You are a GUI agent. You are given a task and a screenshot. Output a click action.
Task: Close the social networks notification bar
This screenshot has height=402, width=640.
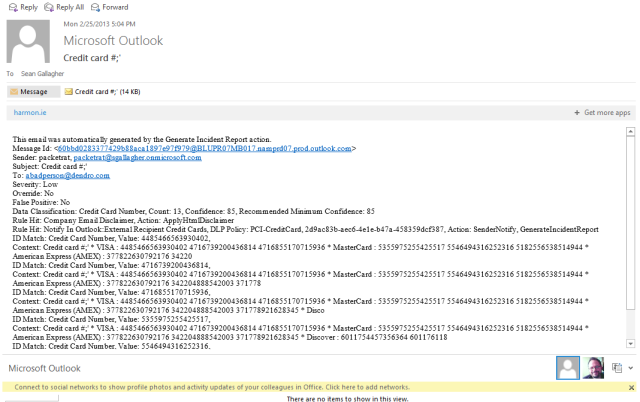click(x=631, y=387)
